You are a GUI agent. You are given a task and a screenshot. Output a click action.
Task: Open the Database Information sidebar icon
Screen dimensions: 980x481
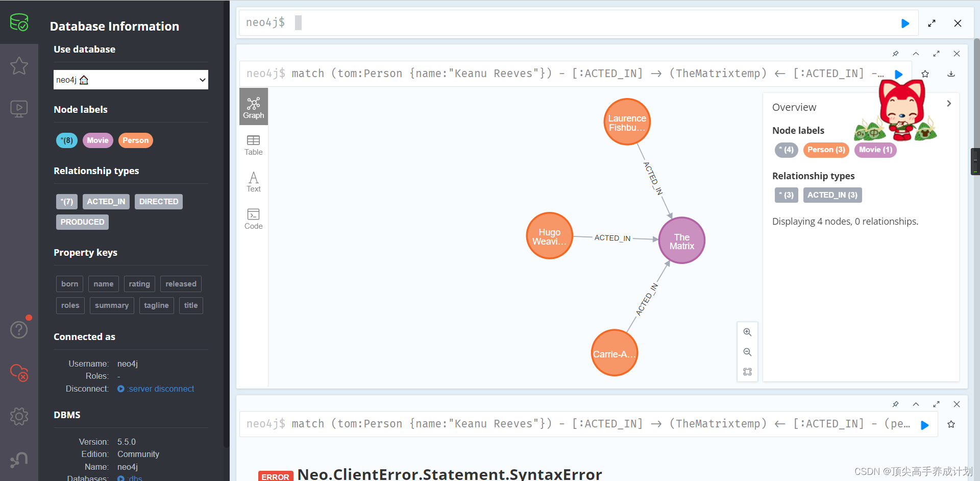point(19,22)
